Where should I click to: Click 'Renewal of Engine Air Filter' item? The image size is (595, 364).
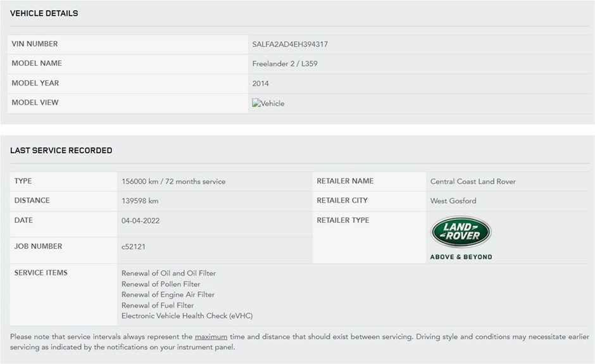click(168, 295)
